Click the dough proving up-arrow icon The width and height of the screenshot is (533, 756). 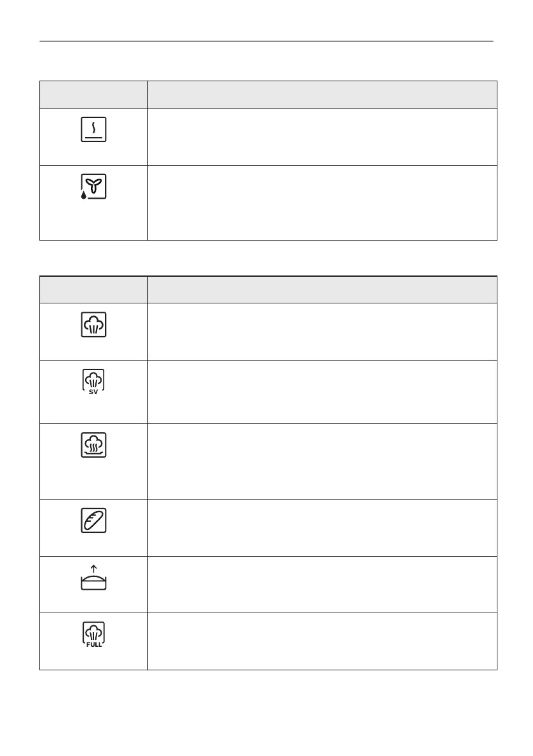(x=94, y=578)
